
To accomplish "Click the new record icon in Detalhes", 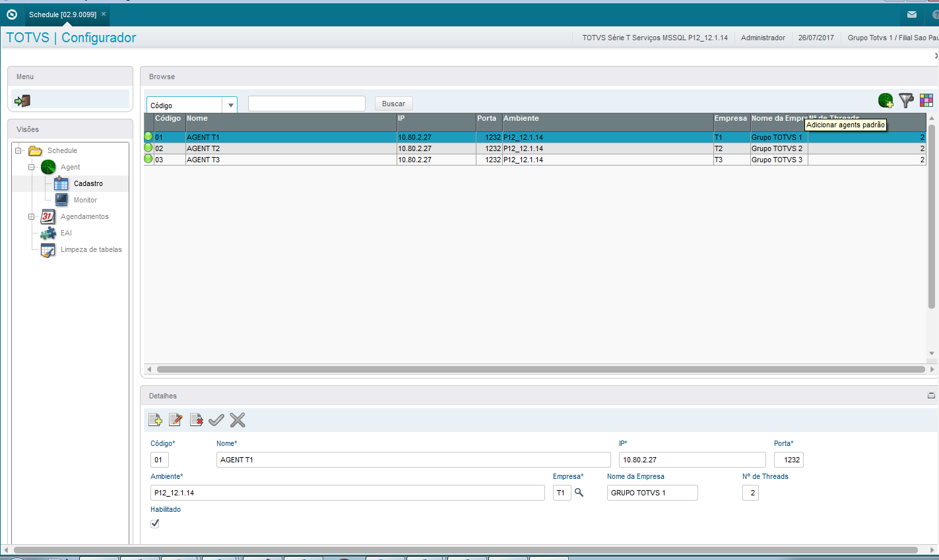I will click(x=155, y=420).
